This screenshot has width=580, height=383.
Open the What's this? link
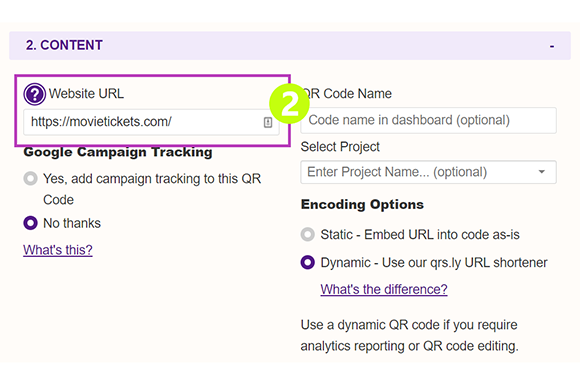pyautogui.click(x=58, y=250)
